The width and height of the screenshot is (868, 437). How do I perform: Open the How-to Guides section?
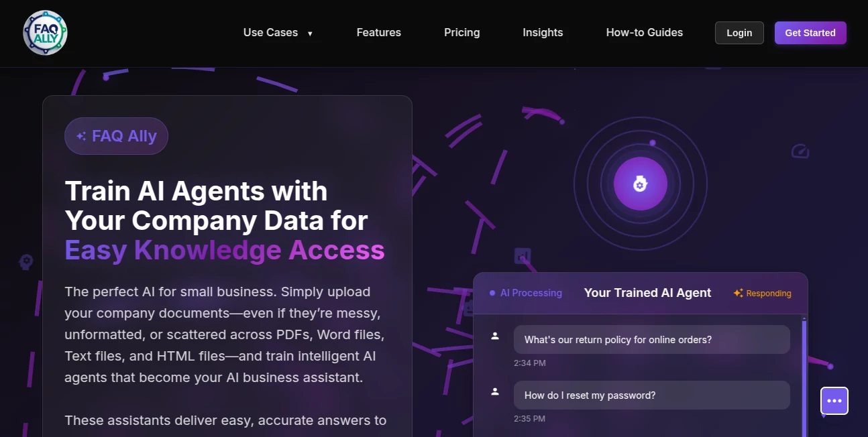(x=644, y=32)
